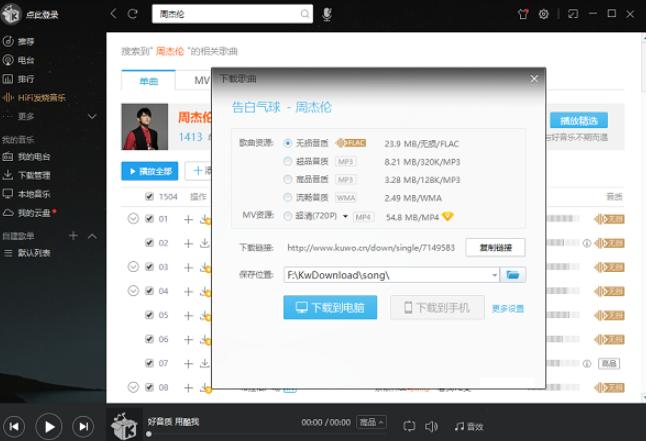Screen dimensions: 646x441
Task: Toggle checkbox for song 05
Action: [150, 315]
